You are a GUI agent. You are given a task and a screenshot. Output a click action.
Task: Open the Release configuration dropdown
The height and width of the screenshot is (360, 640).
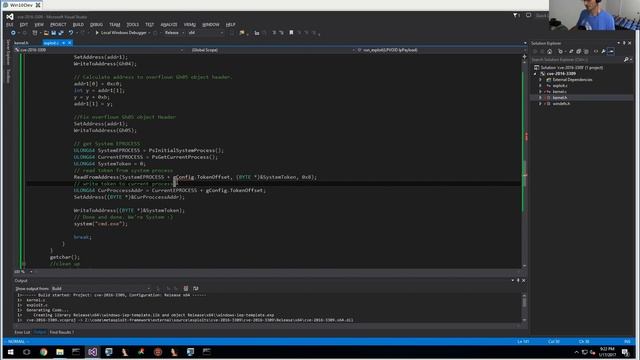[174, 33]
